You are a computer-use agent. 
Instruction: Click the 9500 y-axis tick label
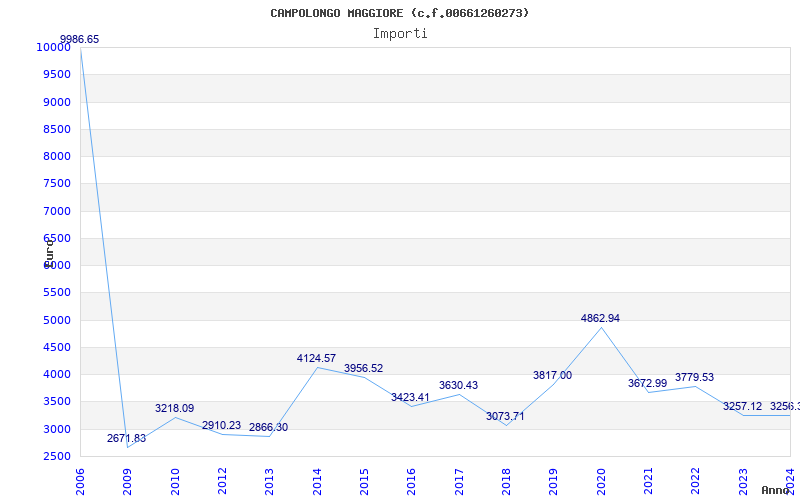pos(57,74)
